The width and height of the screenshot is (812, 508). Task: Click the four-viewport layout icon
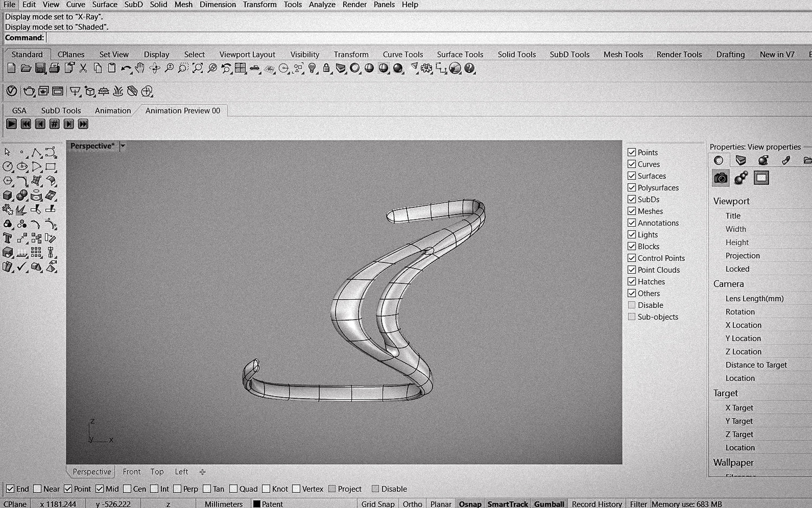click(x=240, y=68)
